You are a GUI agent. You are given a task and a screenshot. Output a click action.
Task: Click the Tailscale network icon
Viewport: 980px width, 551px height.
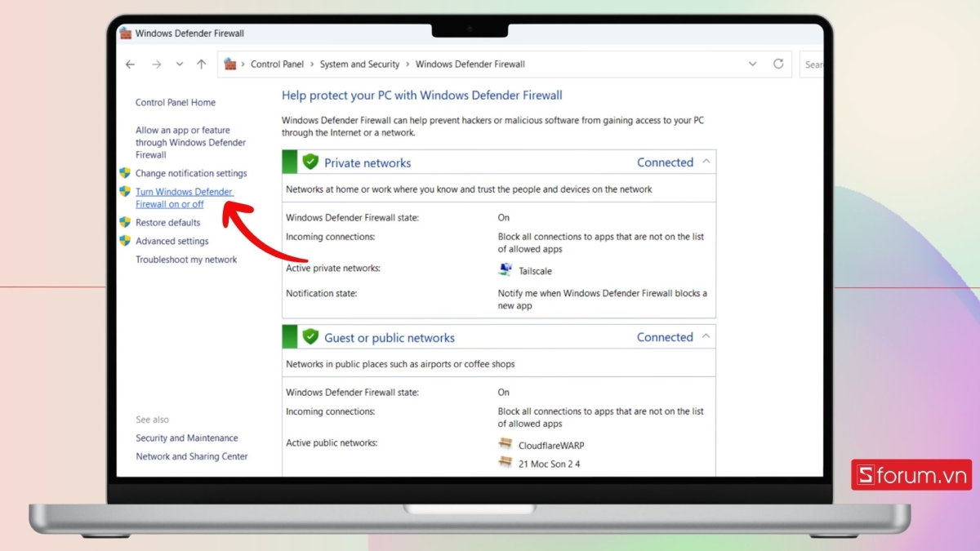(505, 269)
